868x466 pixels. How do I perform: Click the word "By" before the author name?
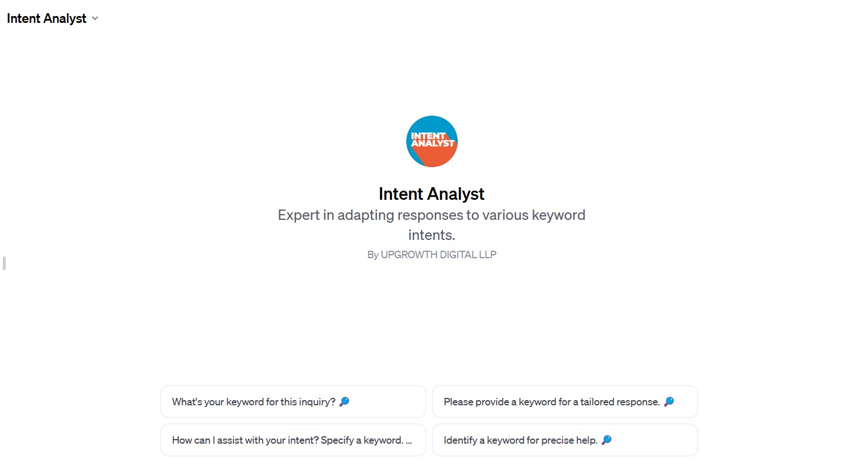pos(372,255)
